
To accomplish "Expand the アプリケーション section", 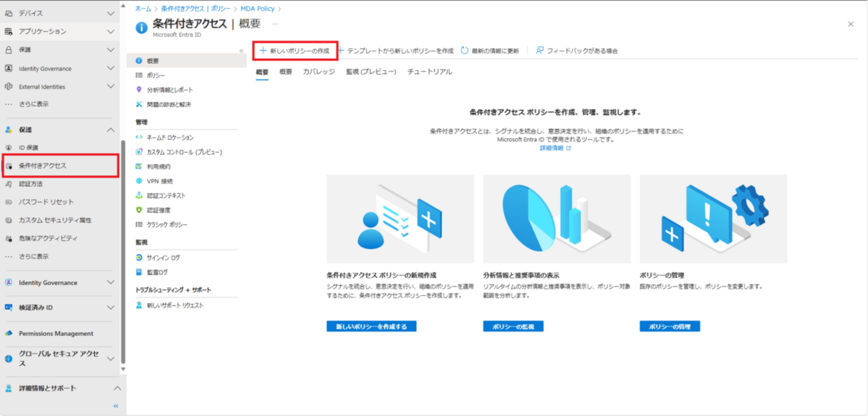I will 111,31.
